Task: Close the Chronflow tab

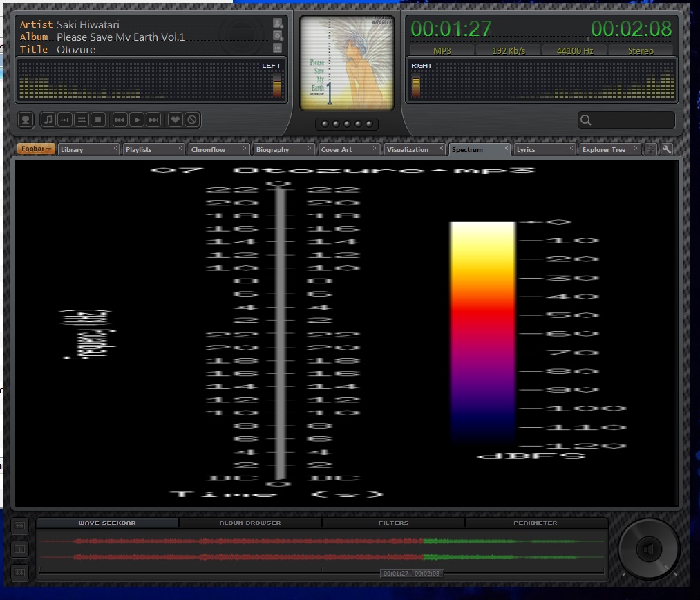Action: pos(245,149)
